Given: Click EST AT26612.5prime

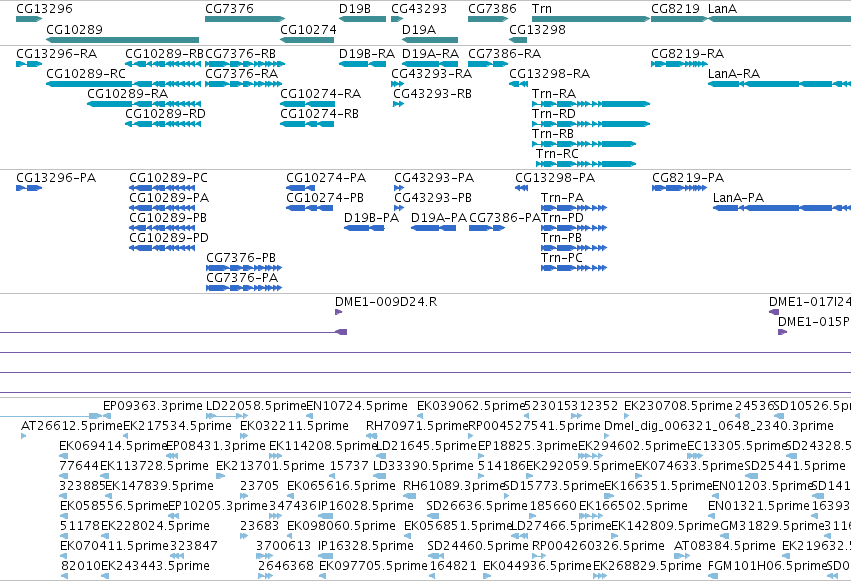Looking at the screenshot, I should point(72,426).
